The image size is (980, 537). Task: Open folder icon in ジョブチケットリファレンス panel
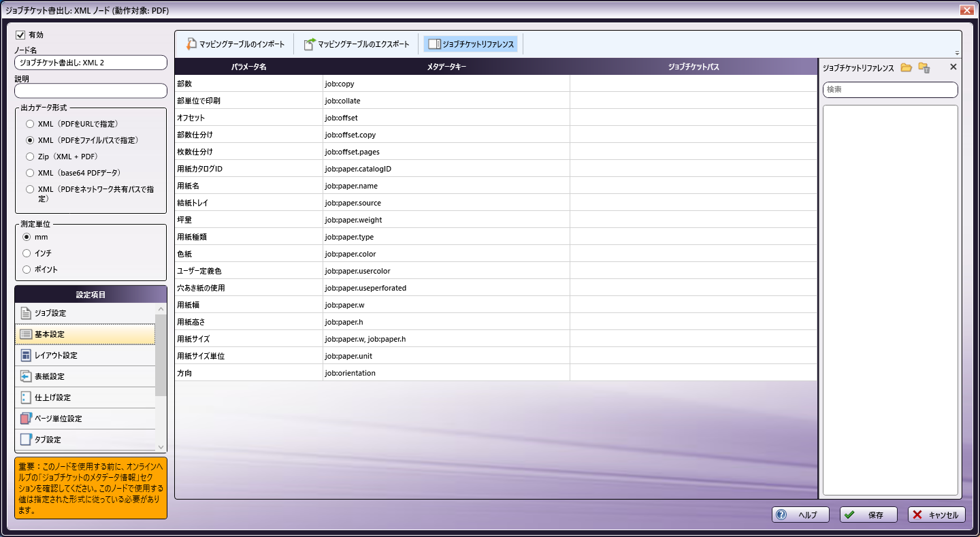click(x=906, y=67)
